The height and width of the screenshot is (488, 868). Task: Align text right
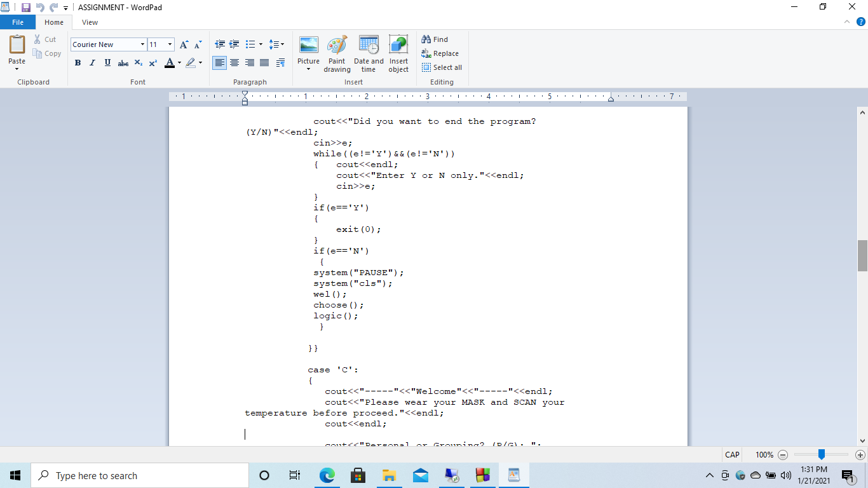click(x=250, y=63)
